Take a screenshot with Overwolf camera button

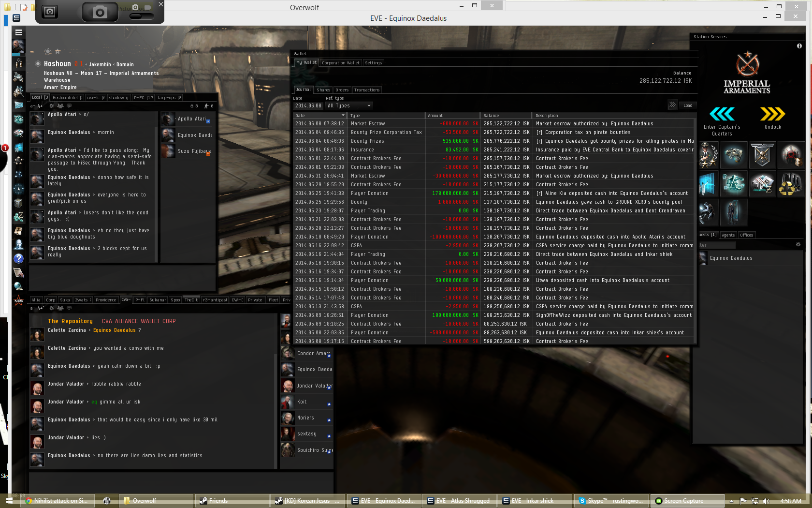(100, 12)
